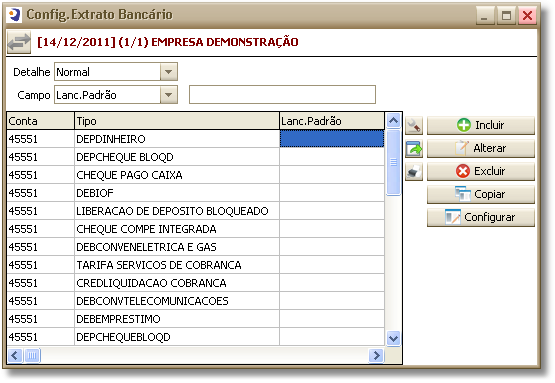Select the CHEQUE PAGO CAIXA row
The image size is (555, 383).
195,175
